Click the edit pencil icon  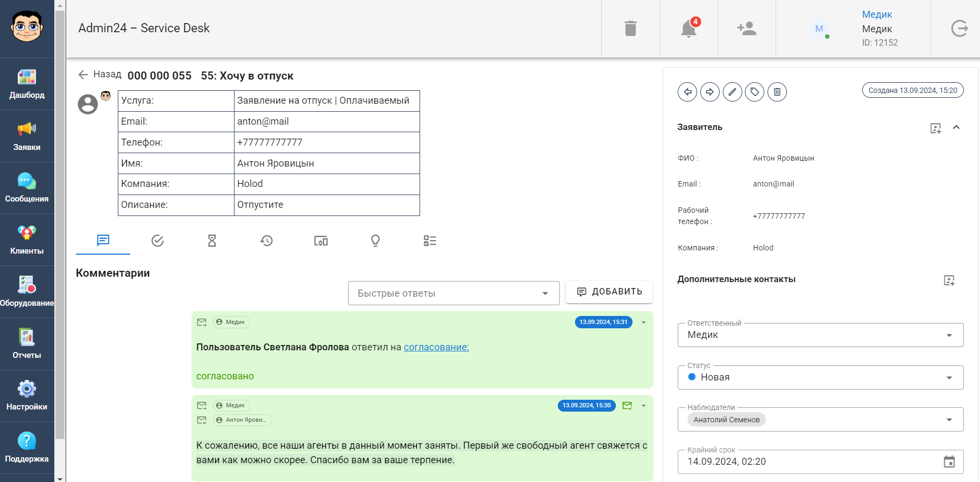pos(732,92)
